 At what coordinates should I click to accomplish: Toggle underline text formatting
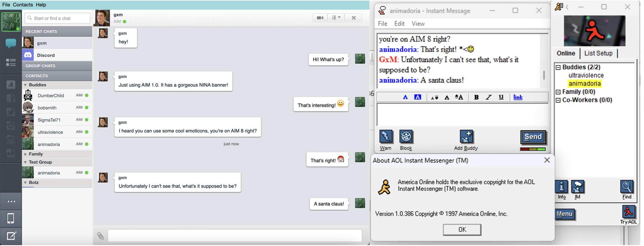(501, 97)
